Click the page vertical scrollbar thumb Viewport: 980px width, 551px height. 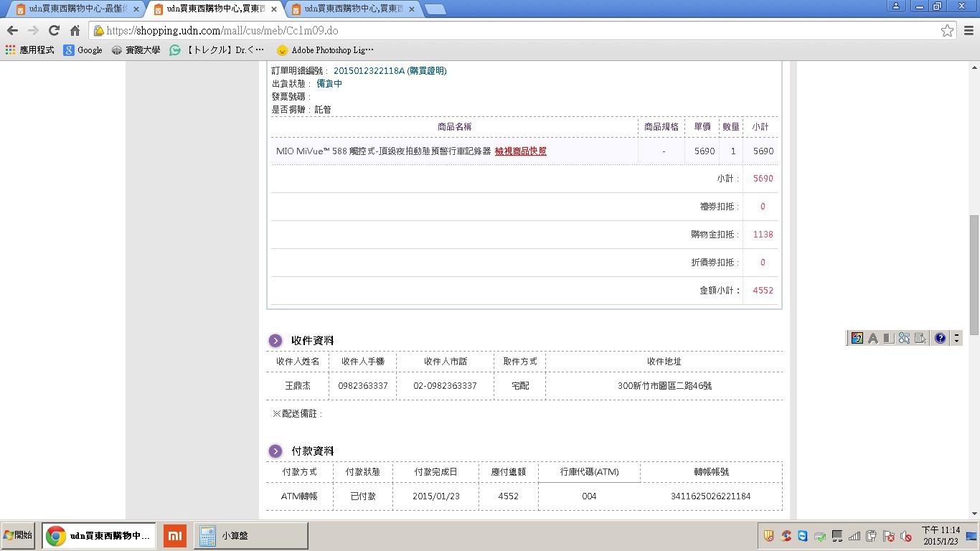974,274
